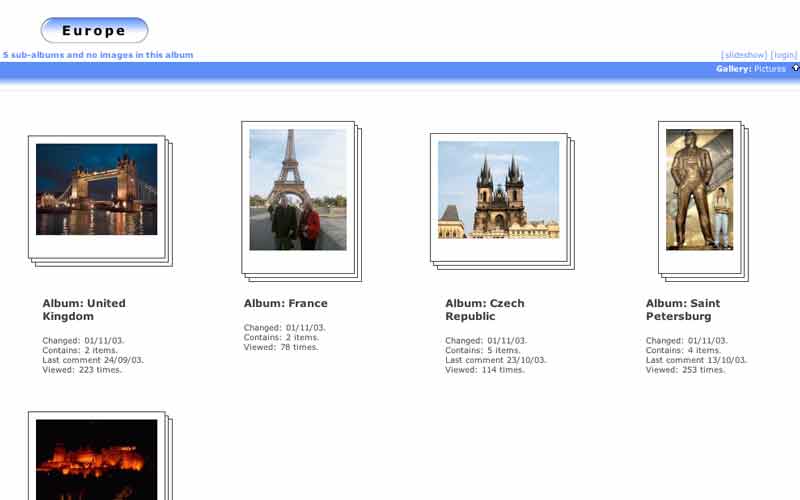Image resolution: width=800 pixels, height=500 pixels.
Task: Open the Prague church thumbnail album
Action: click(x=498, y=190)
